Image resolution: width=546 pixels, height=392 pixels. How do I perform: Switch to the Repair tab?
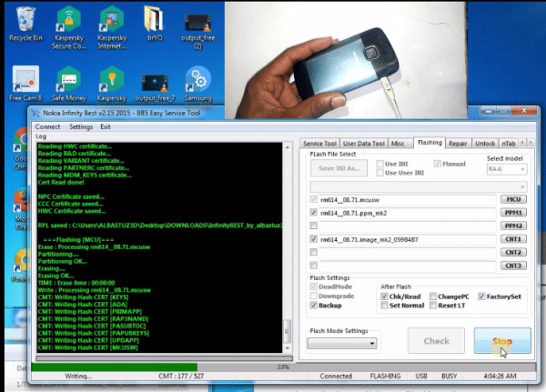(x=458, y=144)
